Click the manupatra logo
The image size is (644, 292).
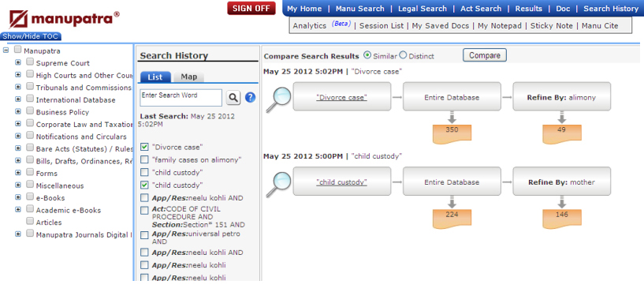[x=65, y=19]
